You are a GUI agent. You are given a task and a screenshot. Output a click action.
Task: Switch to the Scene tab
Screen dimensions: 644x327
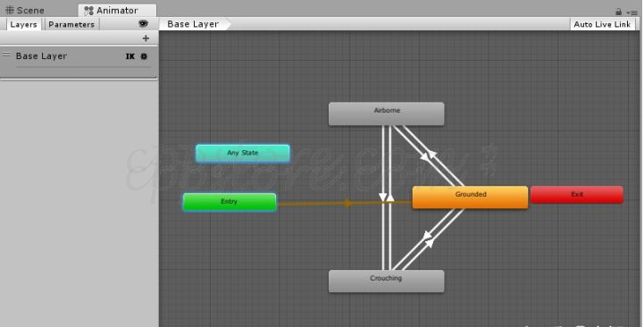coord(25,10)
